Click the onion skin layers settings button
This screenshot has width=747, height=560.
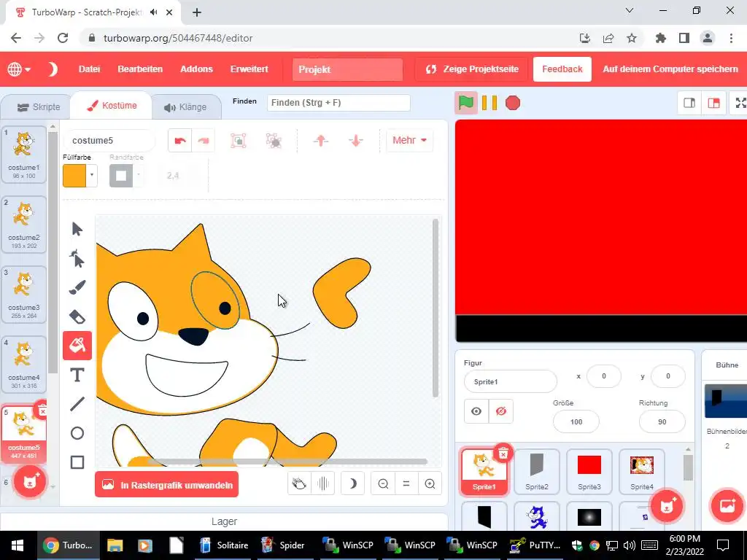coord(322,484)
